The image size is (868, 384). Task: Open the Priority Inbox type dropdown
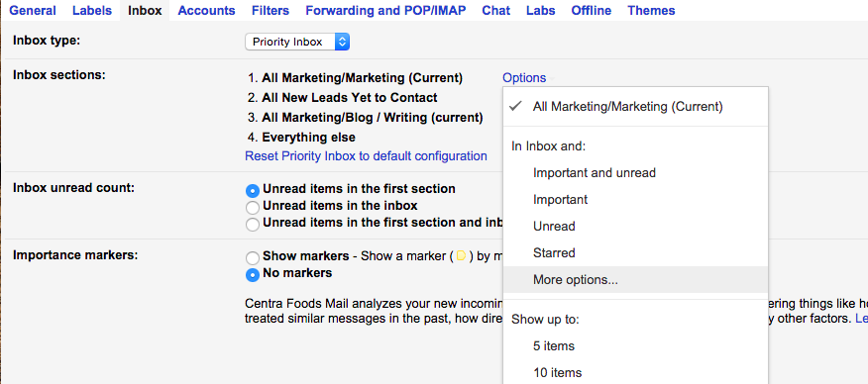coord(297,42)
